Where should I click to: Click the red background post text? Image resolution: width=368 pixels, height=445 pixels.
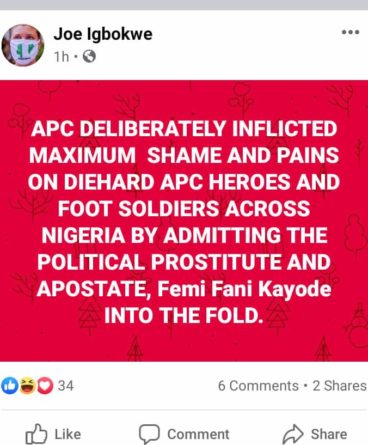[184, 222]
